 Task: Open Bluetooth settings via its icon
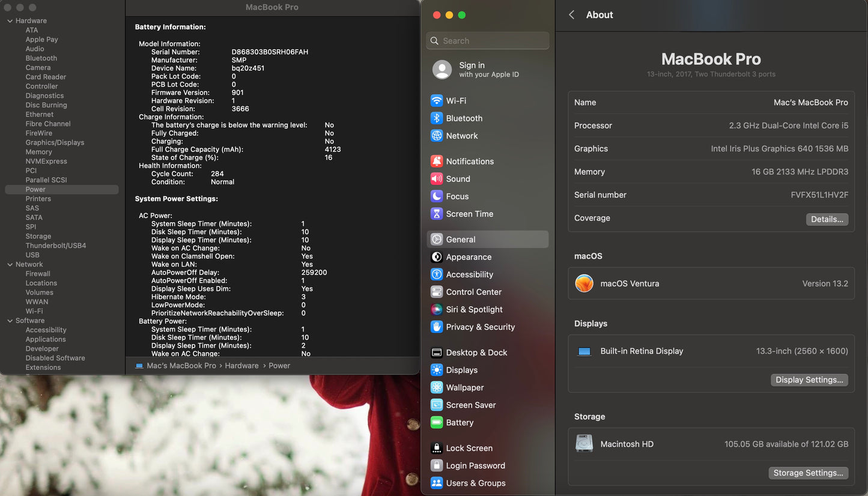[437, 118]
